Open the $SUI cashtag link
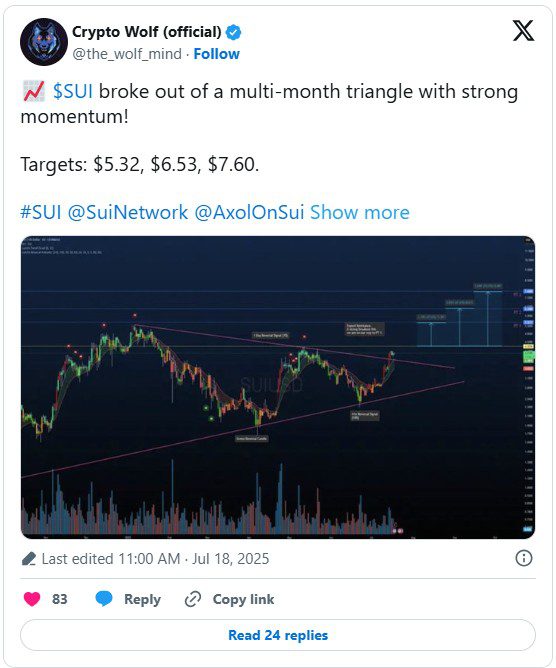 click(x=73, y=92)
